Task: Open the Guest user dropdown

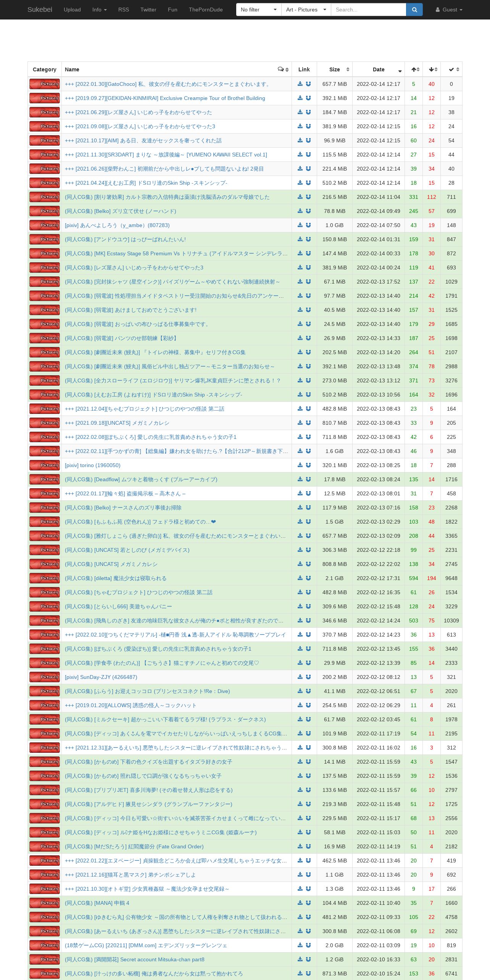Action: 449,10
